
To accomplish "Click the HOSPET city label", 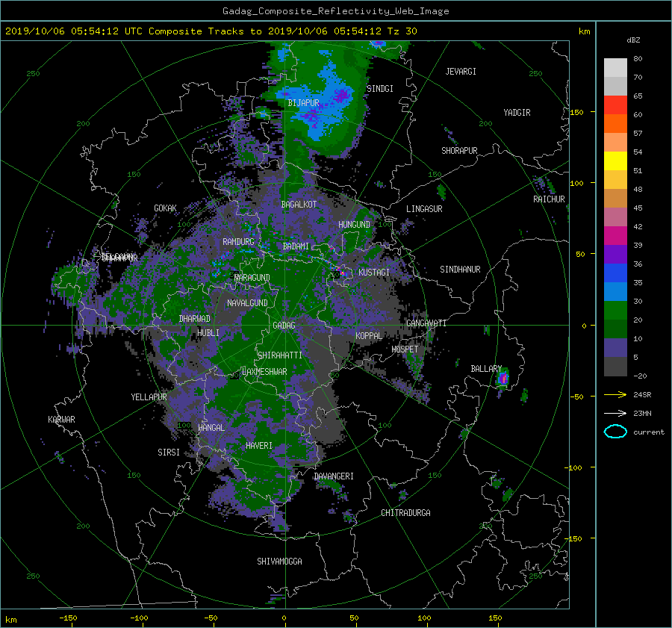I will [405, 349].
